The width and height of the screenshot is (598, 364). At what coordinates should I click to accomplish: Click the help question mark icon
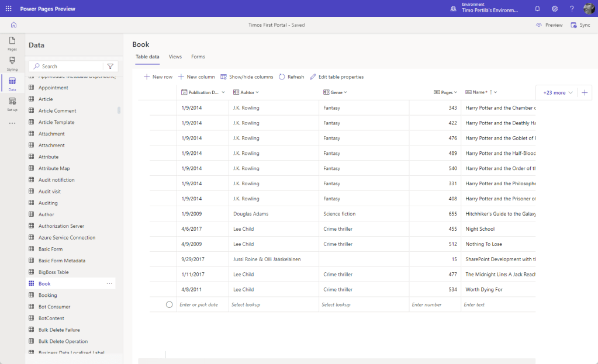[x=572, y=9]
